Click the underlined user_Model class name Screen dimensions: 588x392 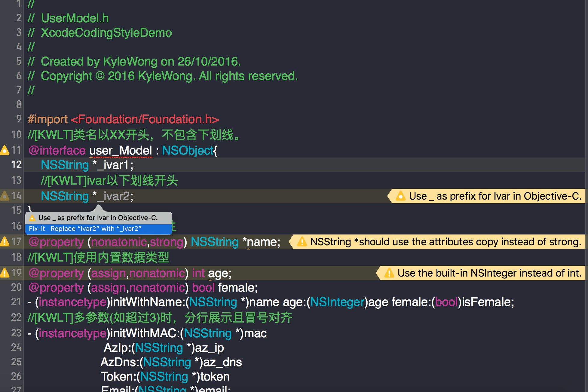tap(121, 151)
